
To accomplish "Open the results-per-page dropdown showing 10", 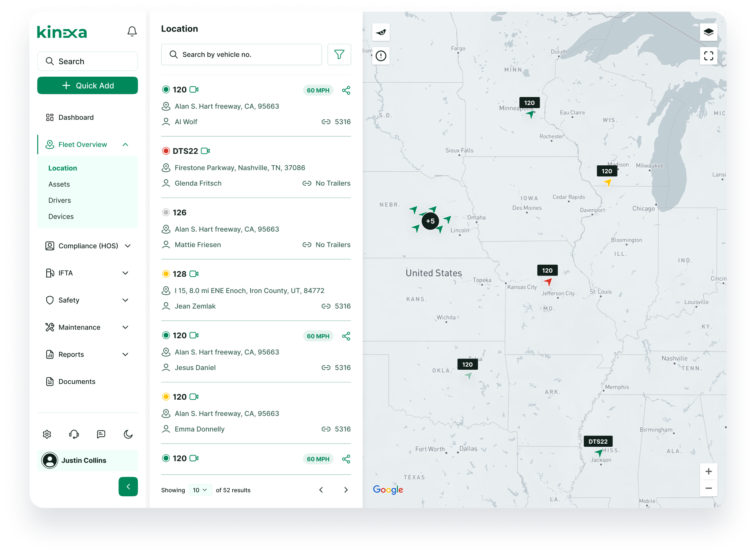I will coord(200,490).
